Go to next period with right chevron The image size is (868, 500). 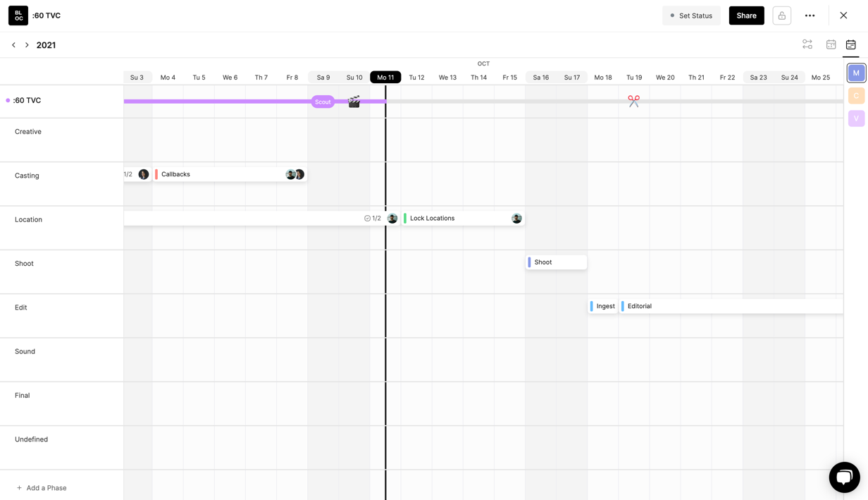click(x=27, y=45)
